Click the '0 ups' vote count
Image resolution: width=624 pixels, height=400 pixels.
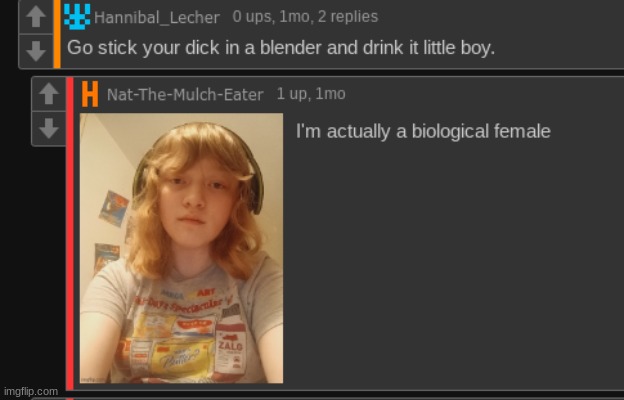pyautogui.click(x=253, y=17)
